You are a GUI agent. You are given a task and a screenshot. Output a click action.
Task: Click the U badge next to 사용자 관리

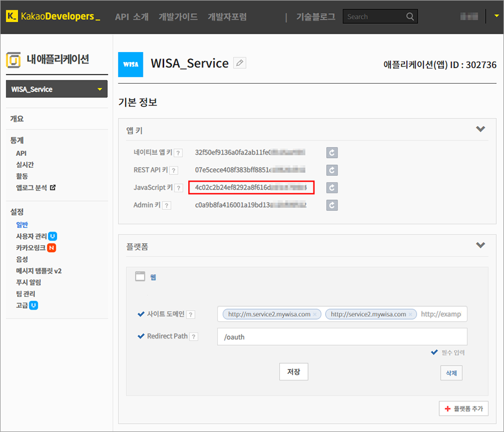[53, 236]
